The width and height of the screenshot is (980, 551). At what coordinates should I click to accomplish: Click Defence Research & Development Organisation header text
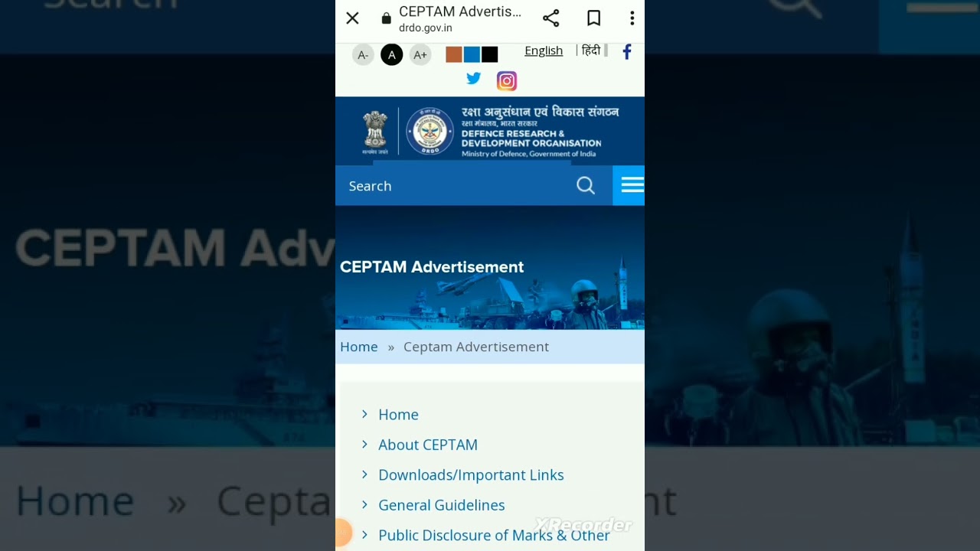531,139
